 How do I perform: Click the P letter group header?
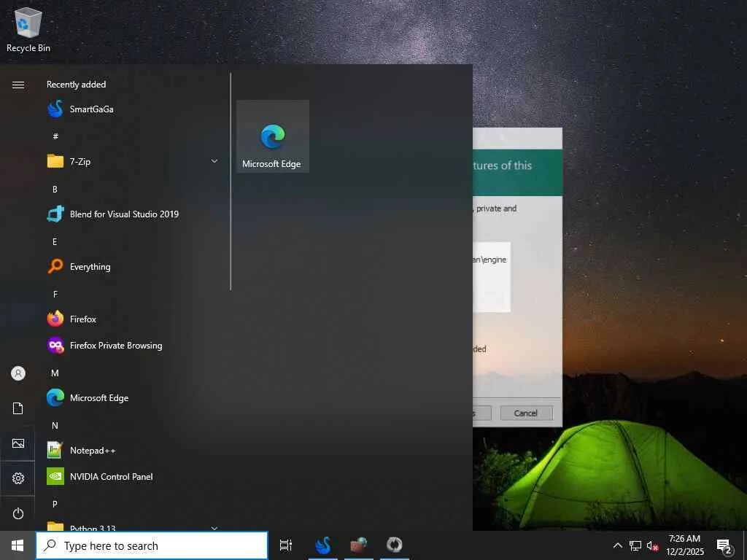coord(55,504)
